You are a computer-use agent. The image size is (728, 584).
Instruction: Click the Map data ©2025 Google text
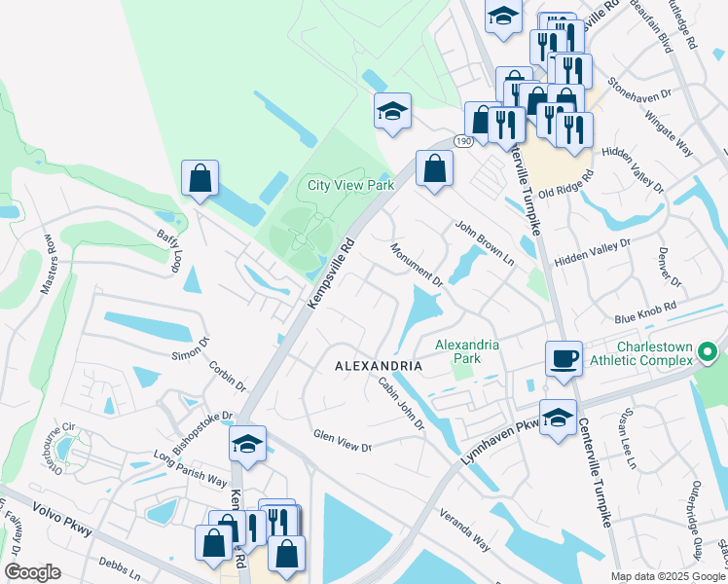click(x=669, y=577)
